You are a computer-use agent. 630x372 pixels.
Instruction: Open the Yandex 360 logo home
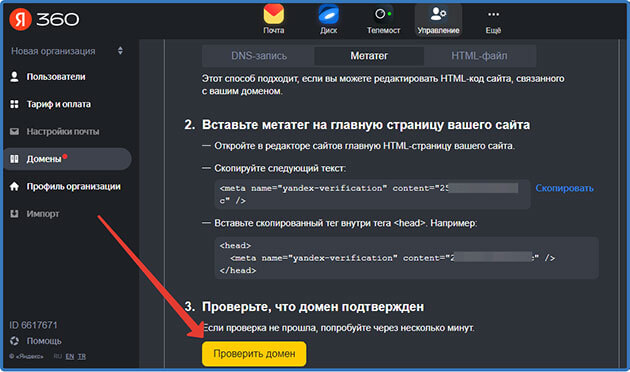pos(44,19)
